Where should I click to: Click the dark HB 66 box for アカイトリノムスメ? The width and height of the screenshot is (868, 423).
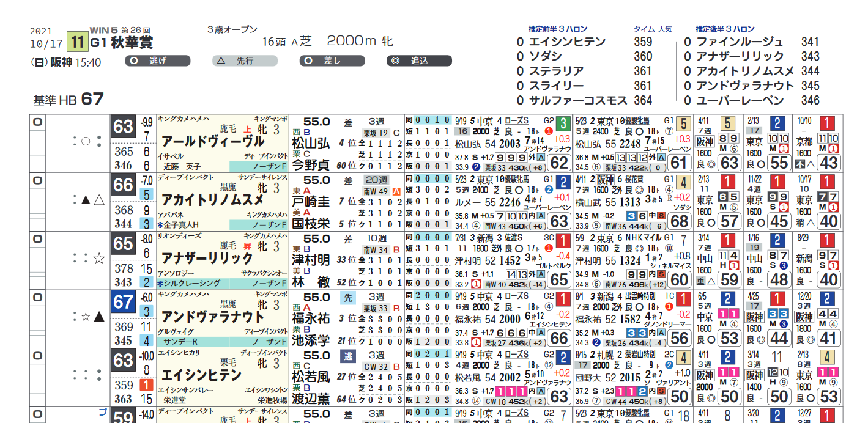pyautogui.click(x=123, y=186)
